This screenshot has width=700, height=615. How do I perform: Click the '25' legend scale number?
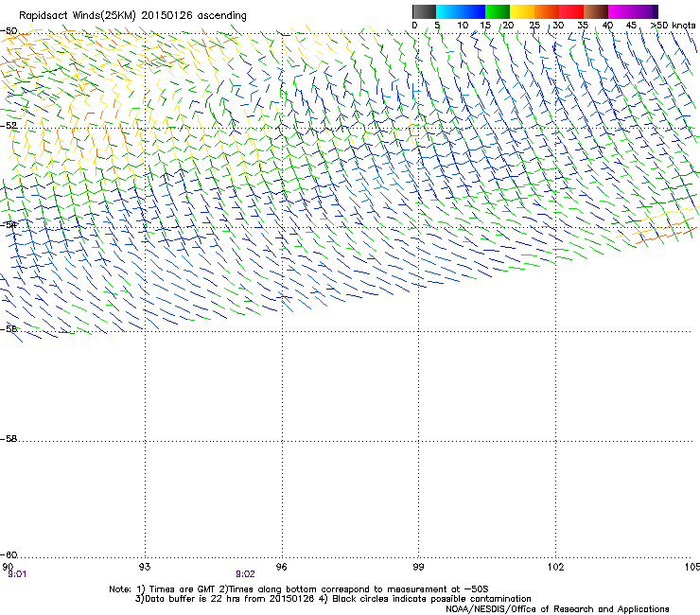point(534,26)
